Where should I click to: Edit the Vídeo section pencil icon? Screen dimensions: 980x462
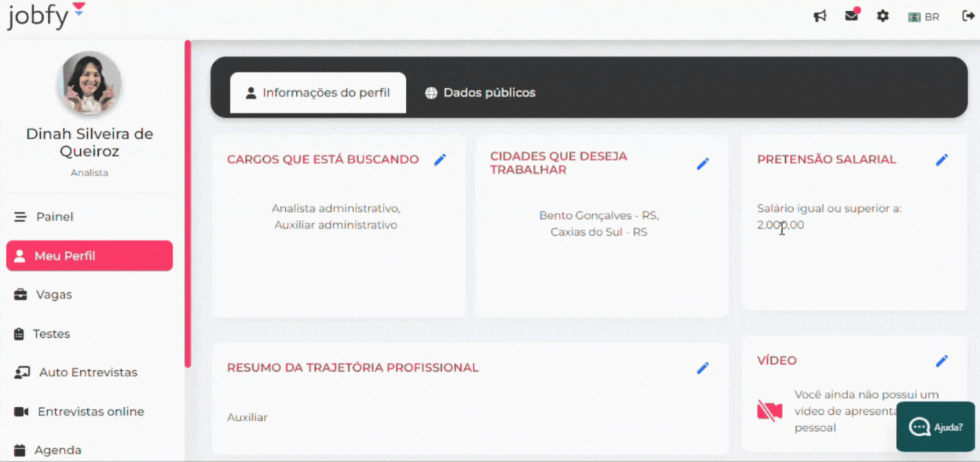(942, 361)
